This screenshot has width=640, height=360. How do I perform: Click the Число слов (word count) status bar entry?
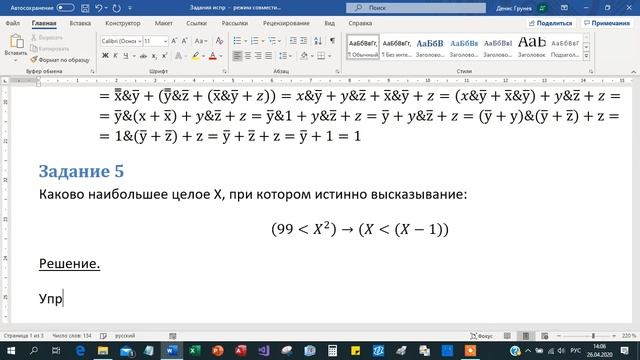pos(72,336)
